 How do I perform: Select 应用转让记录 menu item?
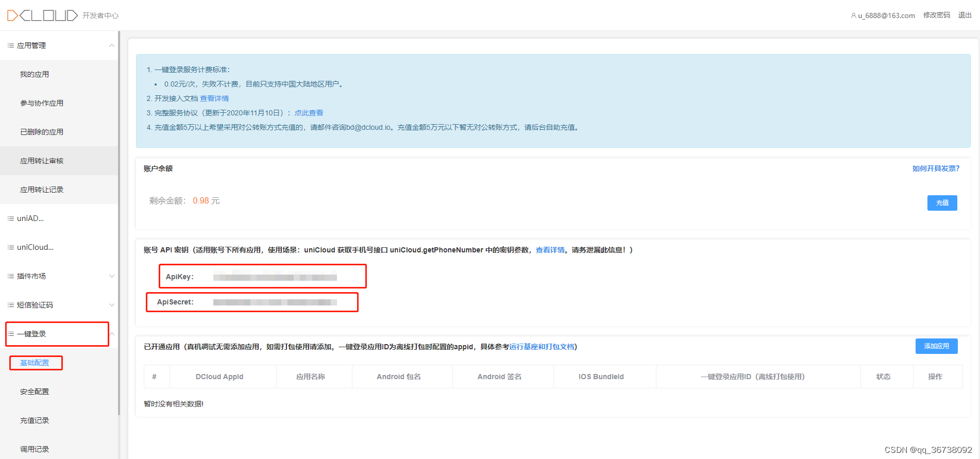(x=42, y=190)
